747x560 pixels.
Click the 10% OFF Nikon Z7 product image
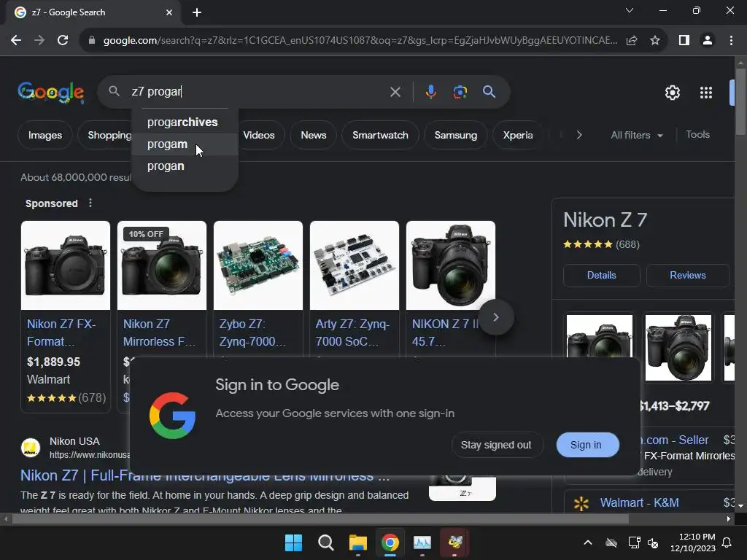point(162,265)
